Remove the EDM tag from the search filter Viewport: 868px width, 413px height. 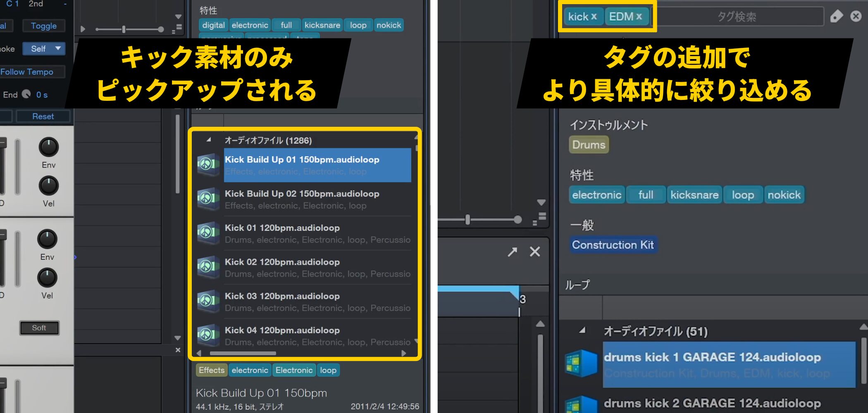coord(639,17)
